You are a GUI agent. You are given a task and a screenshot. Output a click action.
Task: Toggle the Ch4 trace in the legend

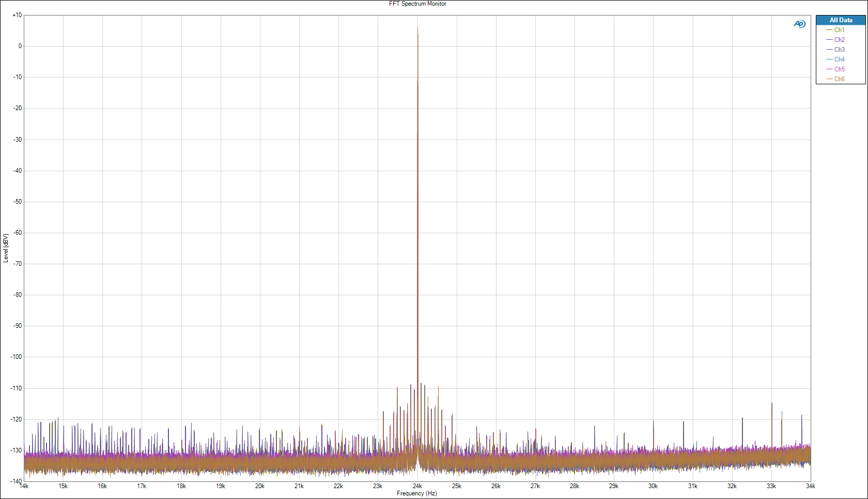[835, 59]
